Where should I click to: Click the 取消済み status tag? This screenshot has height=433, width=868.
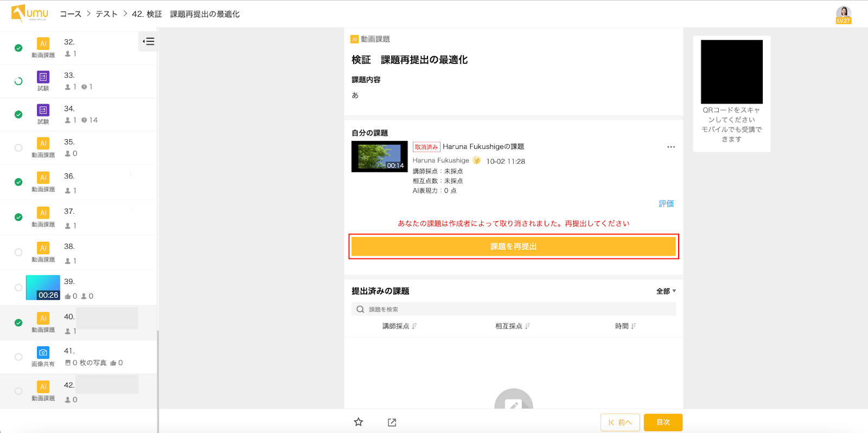[426, 147]
